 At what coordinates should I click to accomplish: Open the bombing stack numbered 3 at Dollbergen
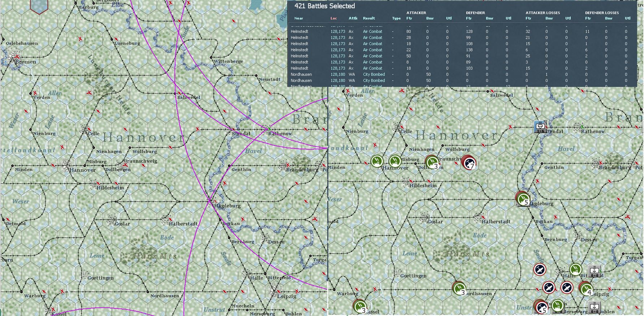[432, 162]
